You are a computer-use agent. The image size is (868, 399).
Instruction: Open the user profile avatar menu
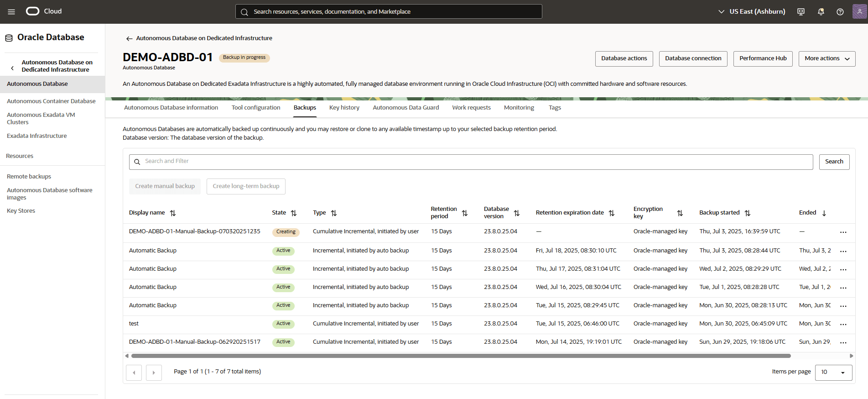point(860,11)
